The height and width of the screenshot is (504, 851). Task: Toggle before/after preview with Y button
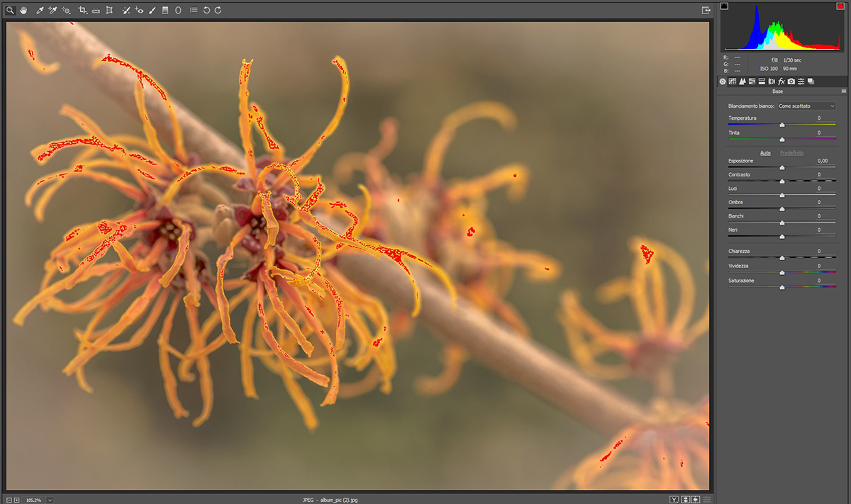click(674, 500)
